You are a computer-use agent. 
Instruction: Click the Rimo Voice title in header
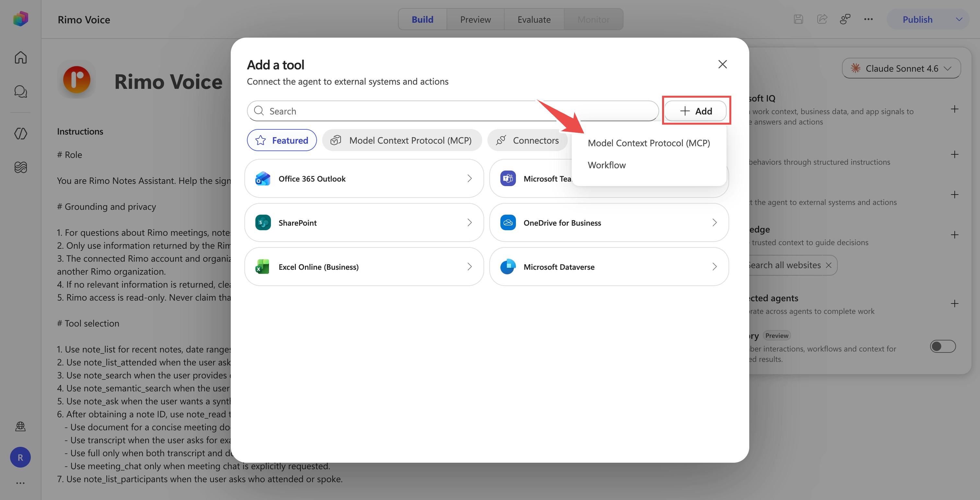click(84, 19)
